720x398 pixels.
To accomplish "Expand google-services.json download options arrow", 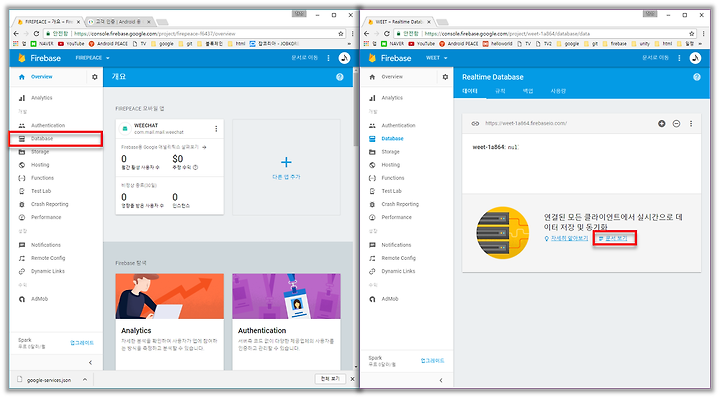I will click(x=85, y=380).
